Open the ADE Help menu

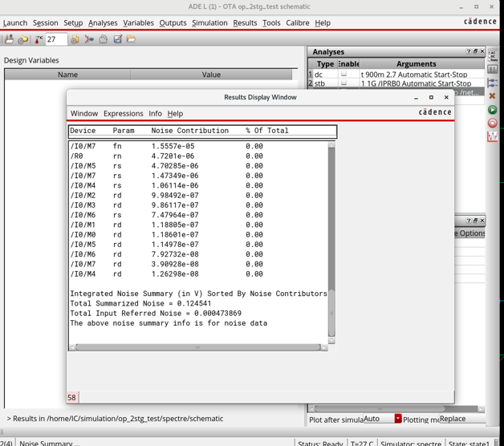323,22
